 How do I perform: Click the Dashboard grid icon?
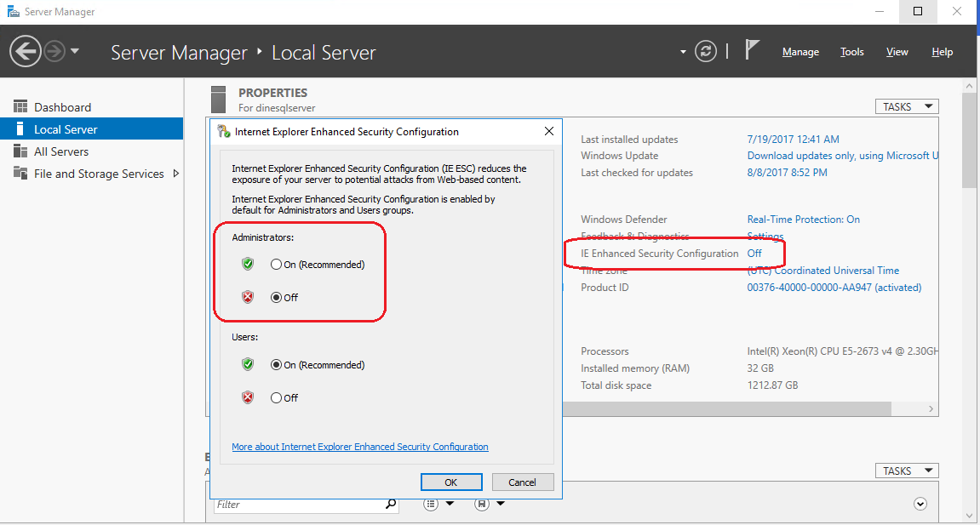coord(20,106)
